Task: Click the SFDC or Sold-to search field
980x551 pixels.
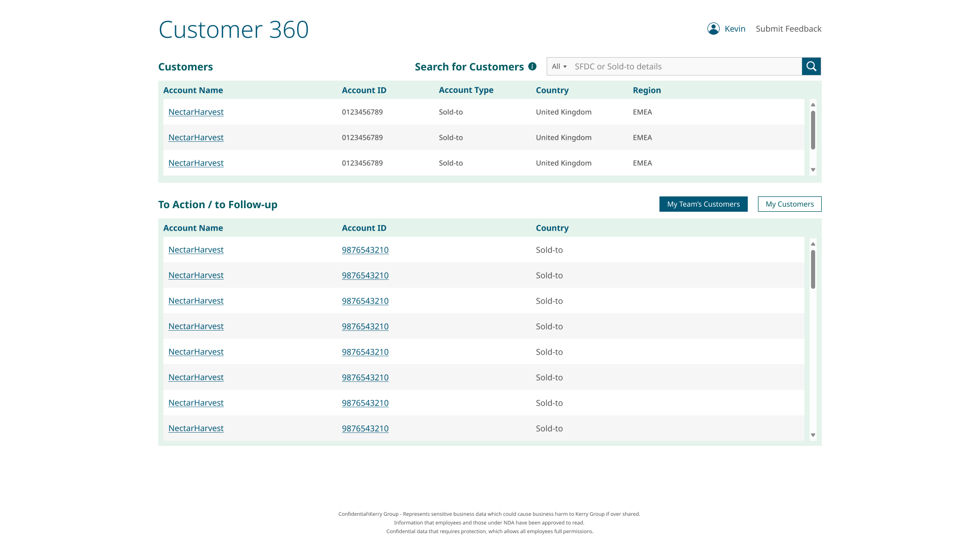Action: click(x=684, y=66)
